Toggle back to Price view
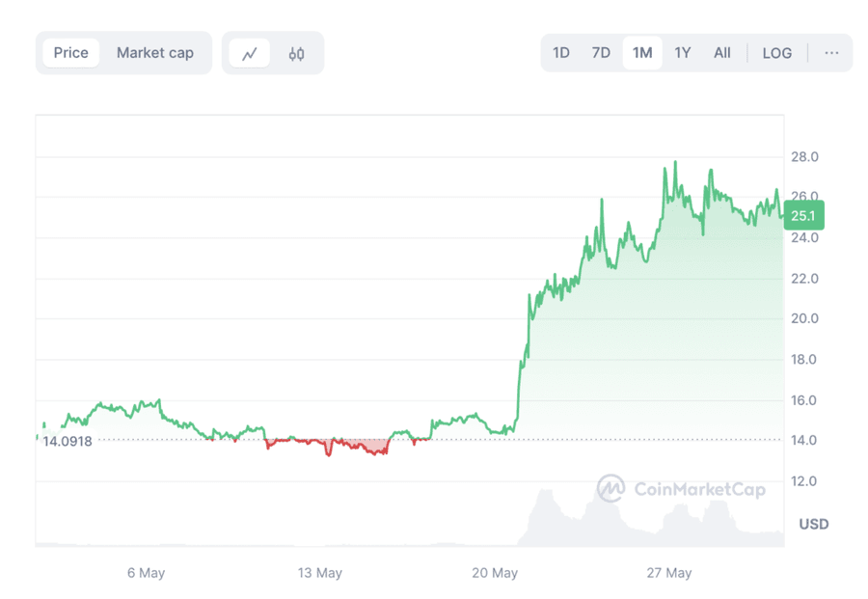The width and height of the screenshot is (868, 599). pos(70,53)
